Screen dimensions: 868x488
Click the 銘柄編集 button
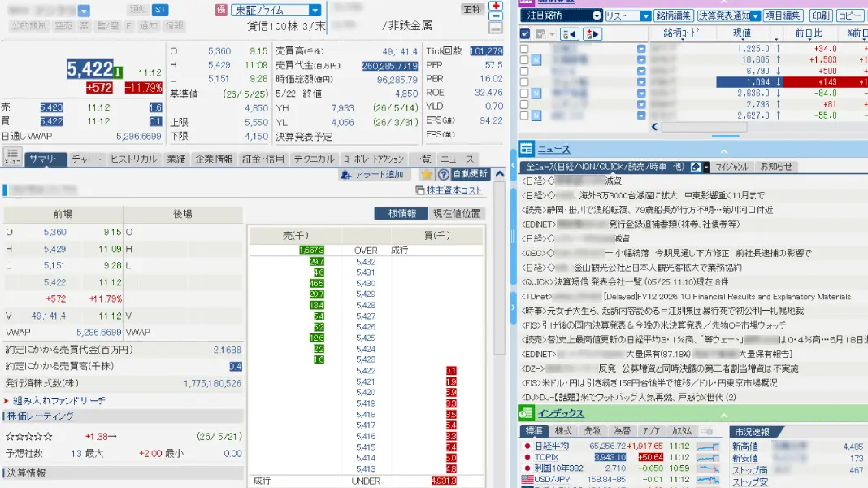(674, 15)
